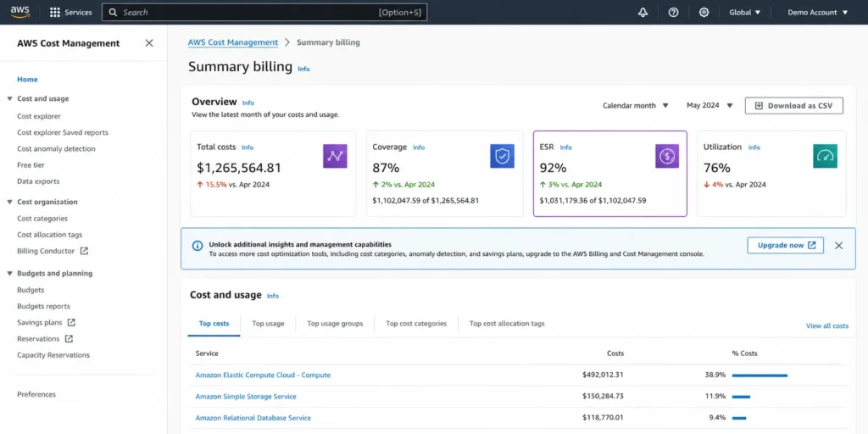Screen dimensions: 868x434
Task: Open the settings gear icon
Action: tap(704, 12)
